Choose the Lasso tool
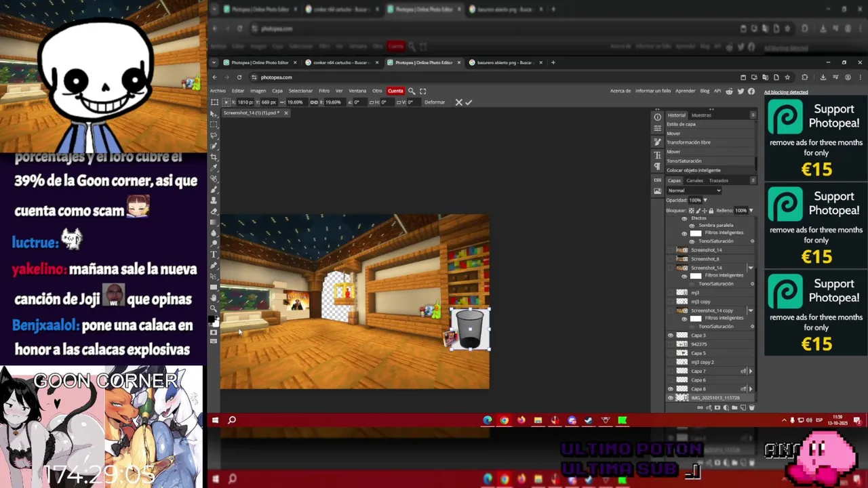 pos(214,135)
